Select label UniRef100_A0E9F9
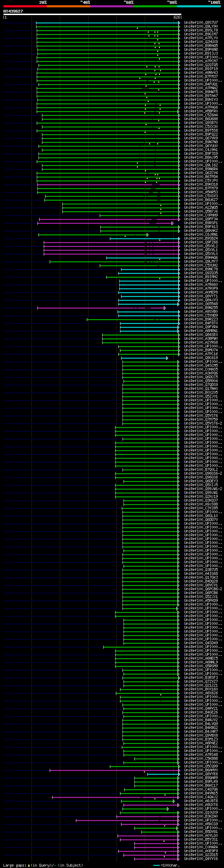The image size is (224, 868). coord(201,851)
